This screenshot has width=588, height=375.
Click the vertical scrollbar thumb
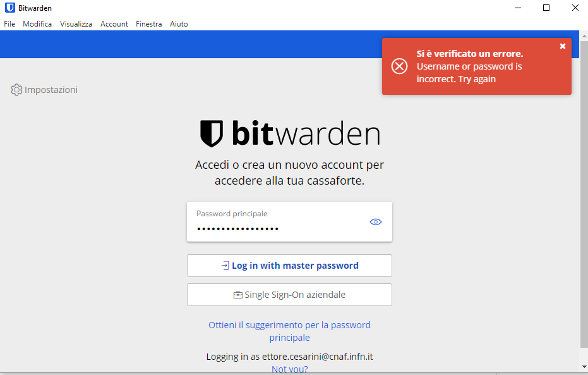pyautogui.click(x=584, y=195)
